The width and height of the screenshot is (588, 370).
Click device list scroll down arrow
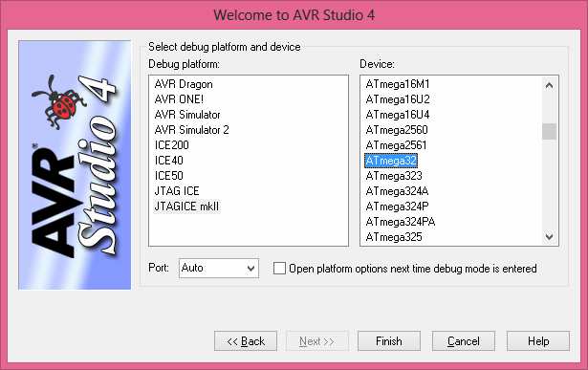550,236
